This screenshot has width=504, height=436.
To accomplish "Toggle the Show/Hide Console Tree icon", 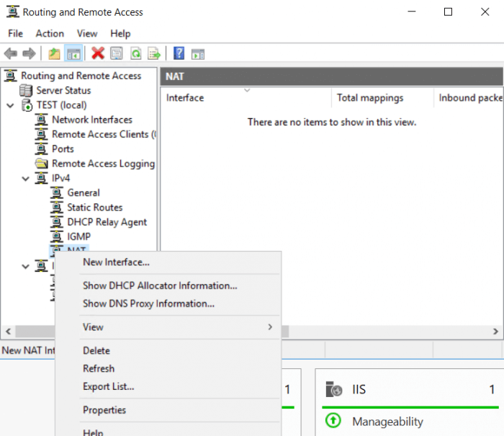I will pyautogui.click(x=73, y=53).
